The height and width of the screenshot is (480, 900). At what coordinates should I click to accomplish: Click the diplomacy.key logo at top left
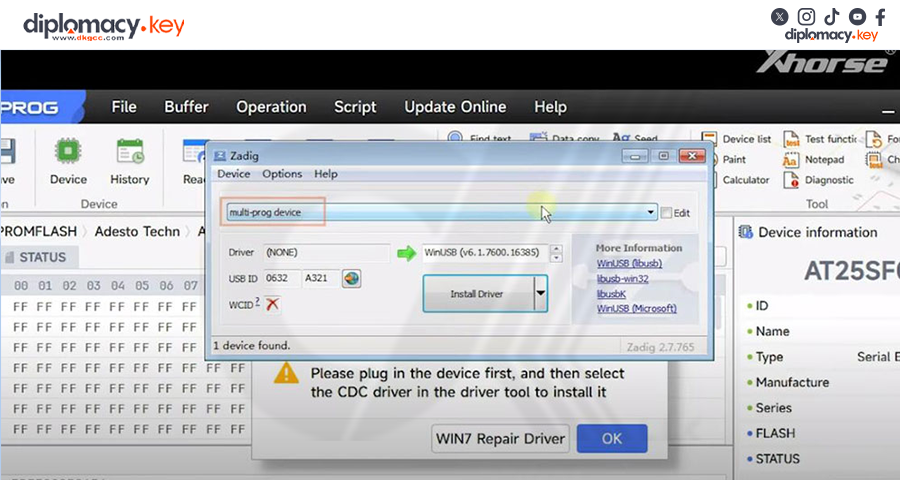[x=104, y=26]
